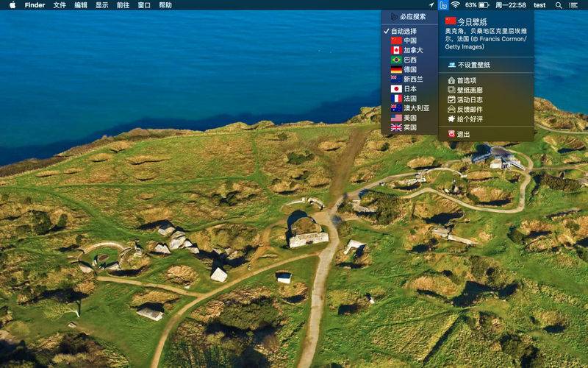Open the Wallpaper Gallery (壁纸画廊) icon
Viewport: 588px width, 368px height.
(451, 90)
